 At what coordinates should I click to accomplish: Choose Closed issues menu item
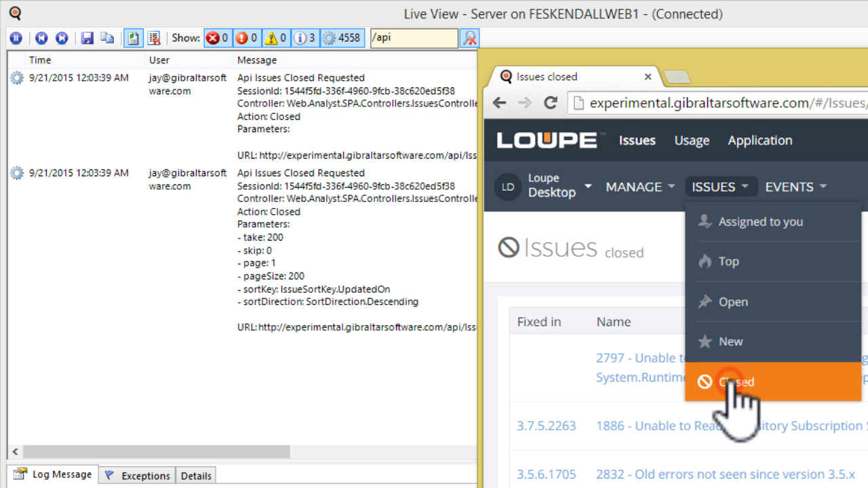pyautogui.click(x=773, y=382)
